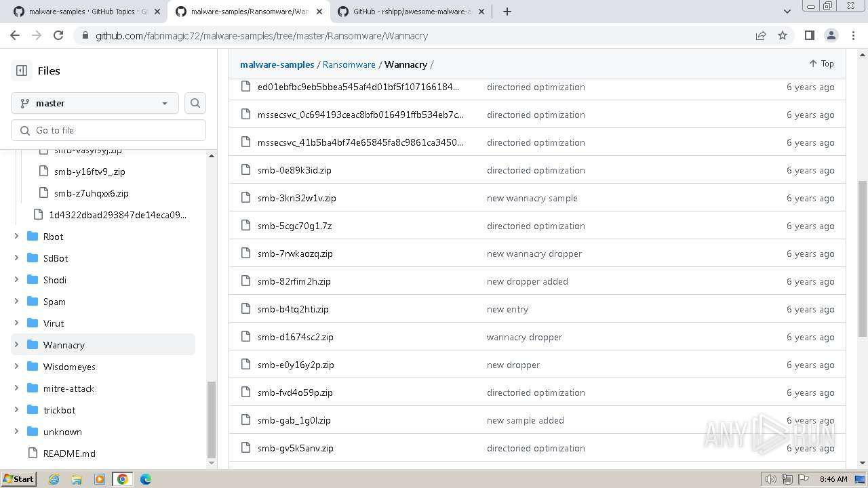
Task: Go back to previous page
Action: pos(15,36)
